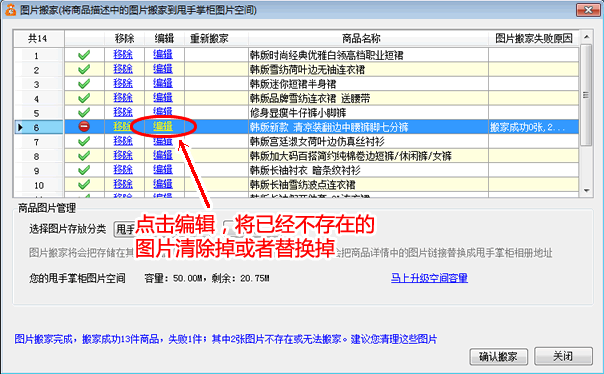Remove item 3 via 移除 link
The height and width of the screenshot is (374, 604).
point(123,83)
